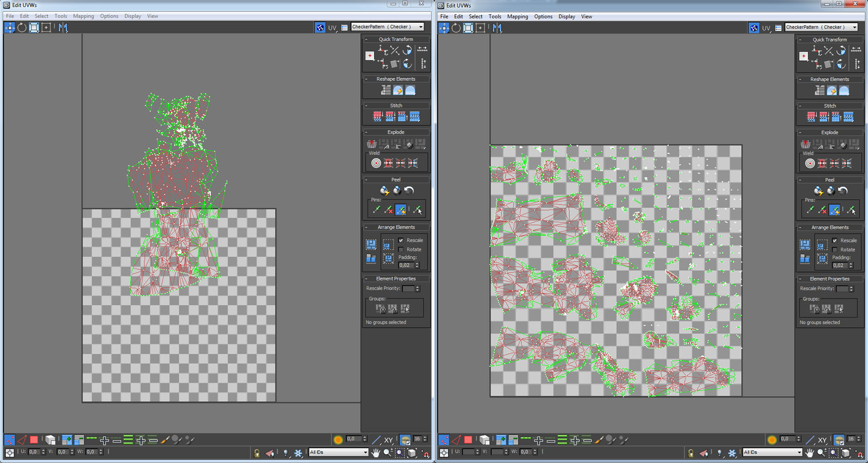
Task: Click the Peel rollout header in right window
Action: pos(829,180)
